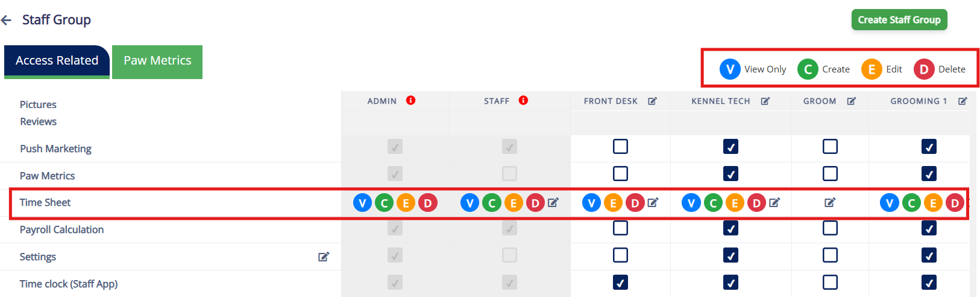Uncheck Time clock (Staff App) for Front Desk
Viewport: 980px width, 297px height.
tap(620, 283)
